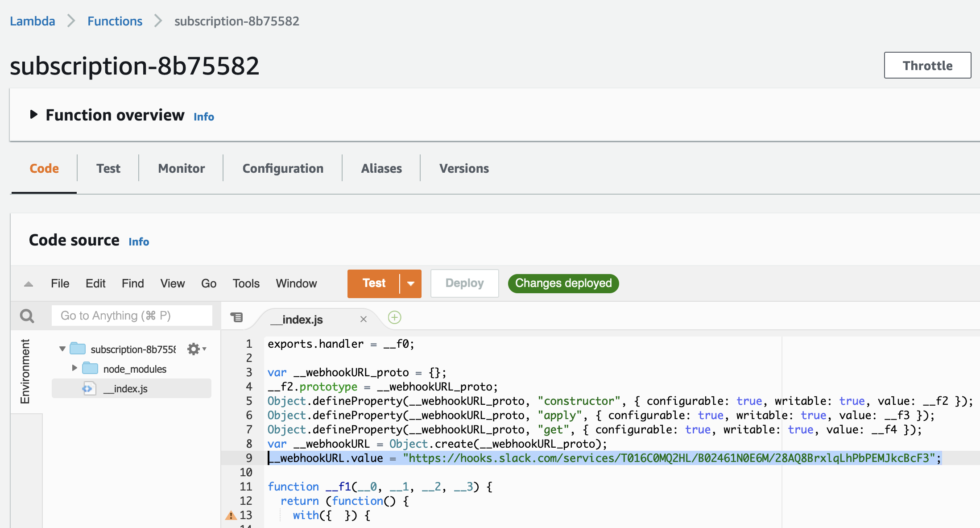Click the __index.js file icon in tree
980x528 pixels.
coord(89,389)
